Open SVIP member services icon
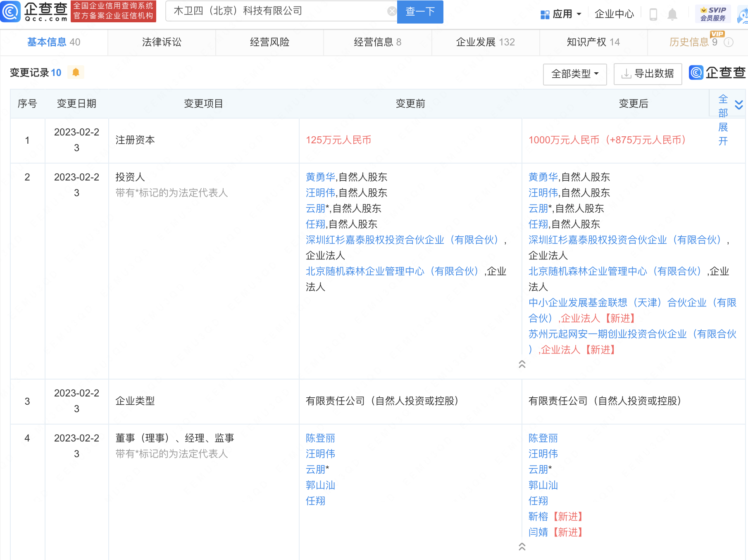This screenshot has width=748, height=560. (x=713, y=14)
